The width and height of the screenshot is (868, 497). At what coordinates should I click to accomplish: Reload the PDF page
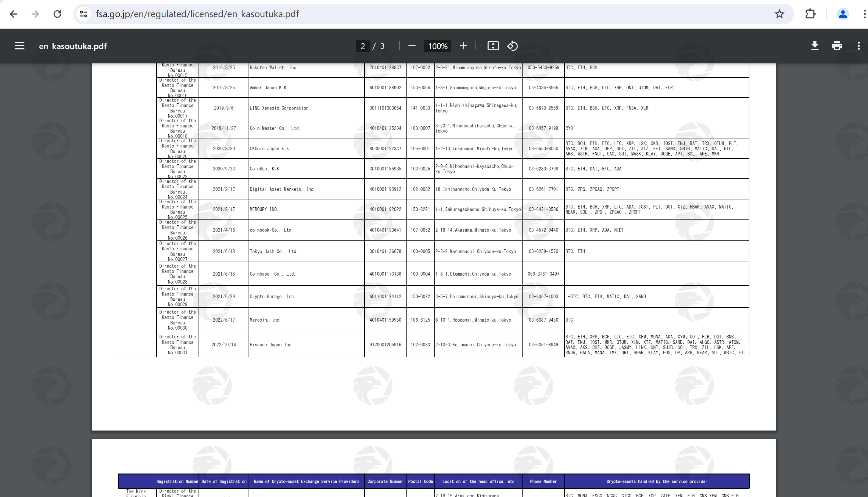pos(57,14)
